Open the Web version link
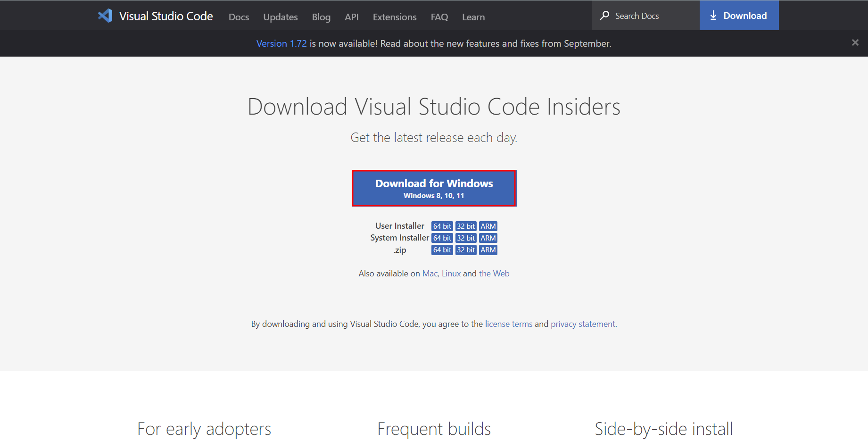 click(x=494, y=274)
